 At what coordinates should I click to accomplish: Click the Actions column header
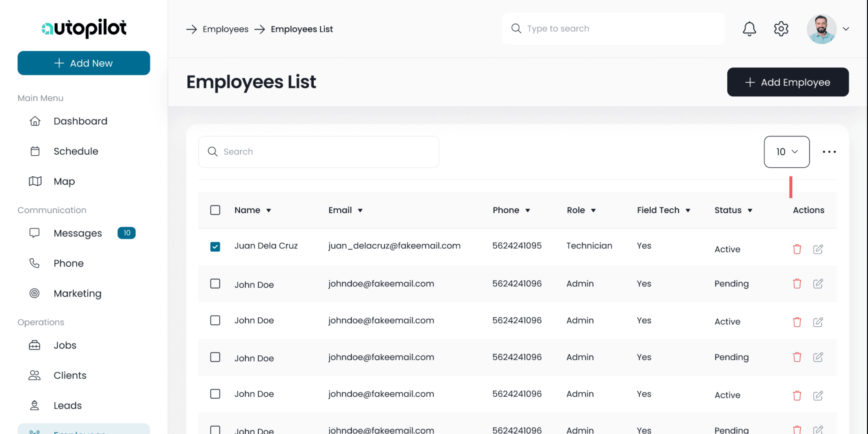[x=808, y=210]
